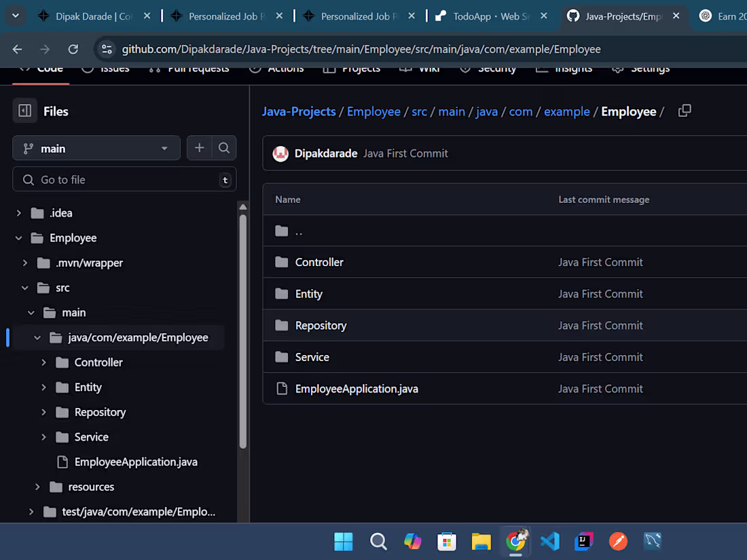Click Controller folder icon in file table

[282, 262]
